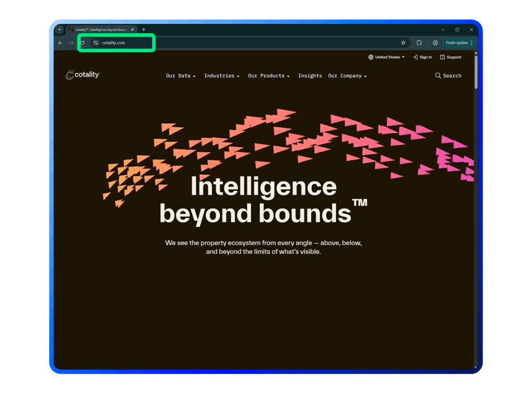Open the Support link
The width and height of the screenshot is (532, 393).
(450, 57)
